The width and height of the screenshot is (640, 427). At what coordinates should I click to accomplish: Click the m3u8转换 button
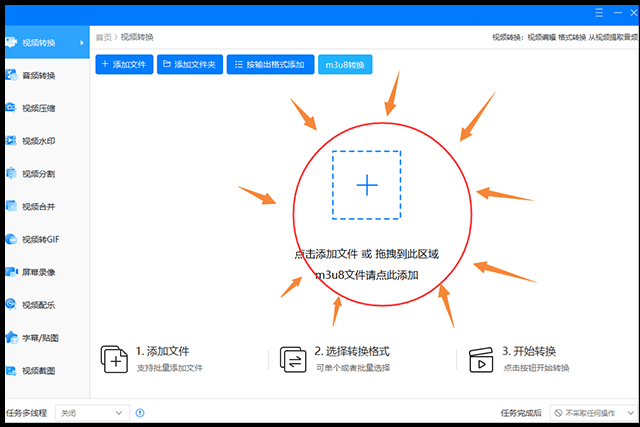point(345,64)
